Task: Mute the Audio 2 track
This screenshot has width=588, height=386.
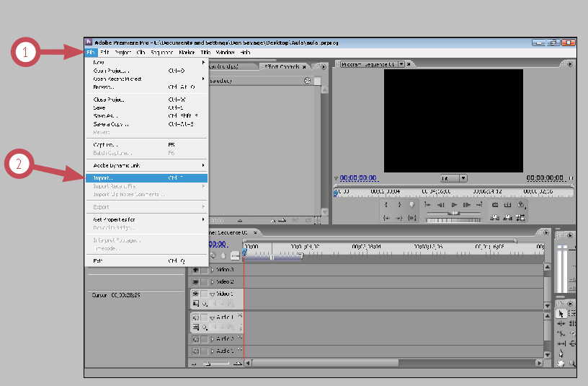Action: pos(195,339)
